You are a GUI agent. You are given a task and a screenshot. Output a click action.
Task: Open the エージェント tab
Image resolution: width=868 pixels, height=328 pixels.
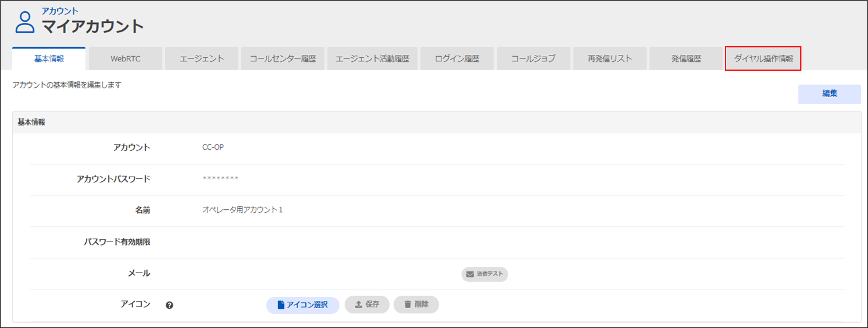tap(202, 59)
